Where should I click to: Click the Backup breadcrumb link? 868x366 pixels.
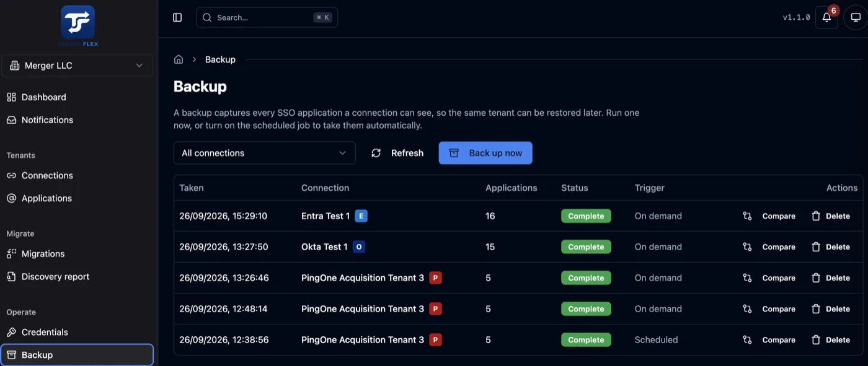pyautogui.click(x=220, y=59)
